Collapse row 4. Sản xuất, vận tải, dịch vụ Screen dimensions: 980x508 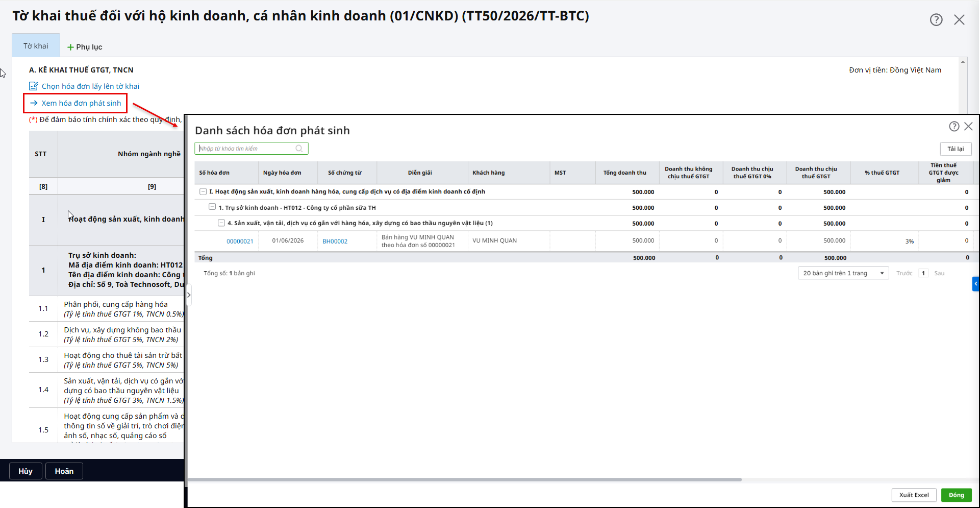(221, 223)
